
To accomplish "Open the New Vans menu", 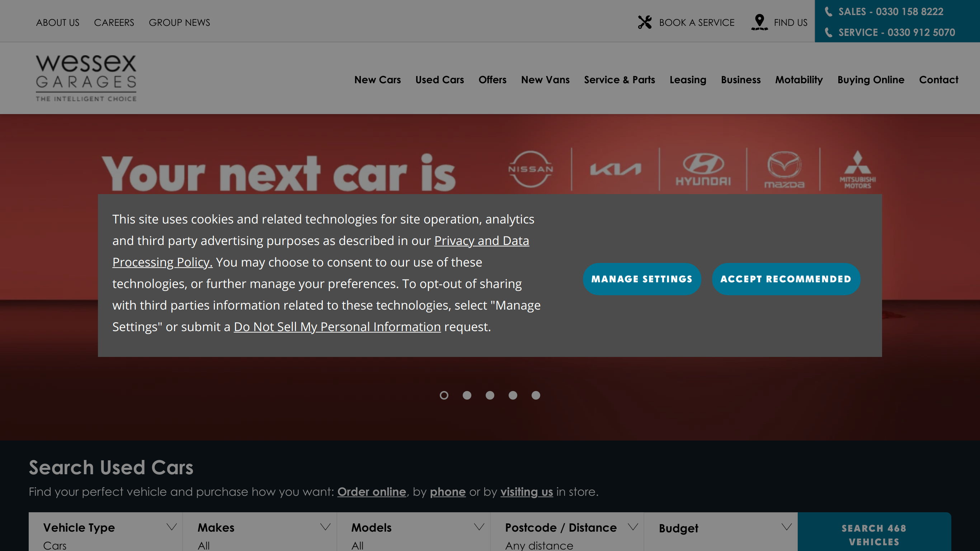I will (x=545, y=80).
